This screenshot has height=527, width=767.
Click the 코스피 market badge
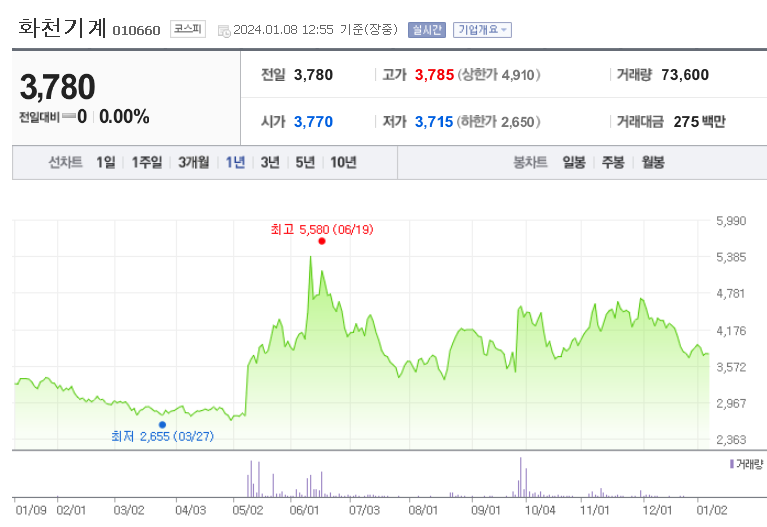(x=188, y=29)
